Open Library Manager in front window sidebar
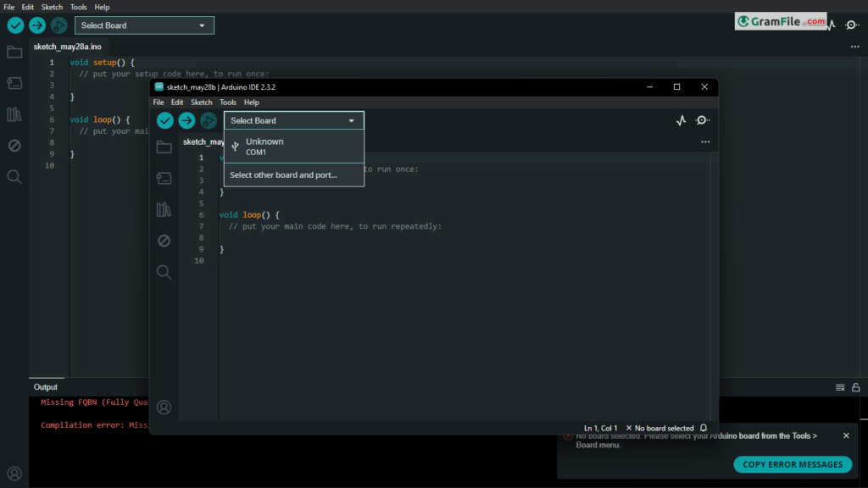 pyautogui.click(x=164, y=209)
